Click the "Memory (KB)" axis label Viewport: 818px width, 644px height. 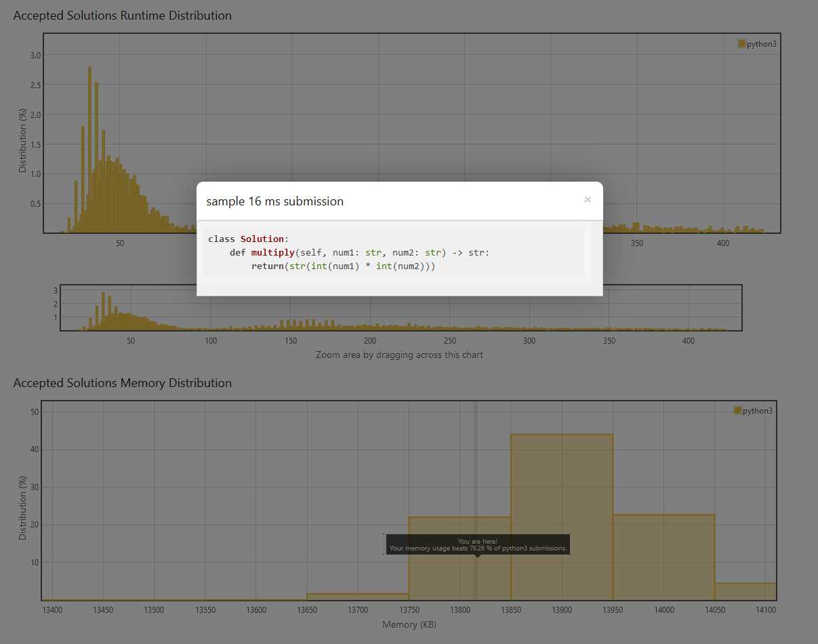pyautogui.click(x=409, y=624)
